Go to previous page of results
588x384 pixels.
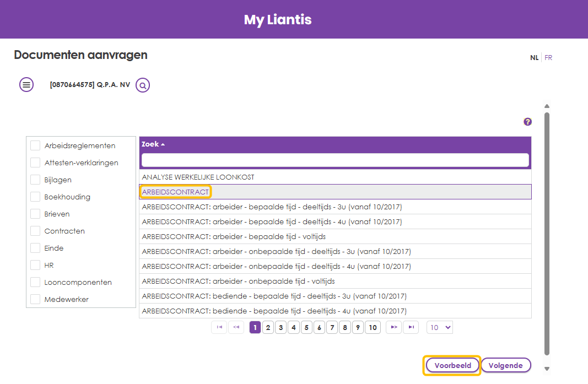[236, 327]
